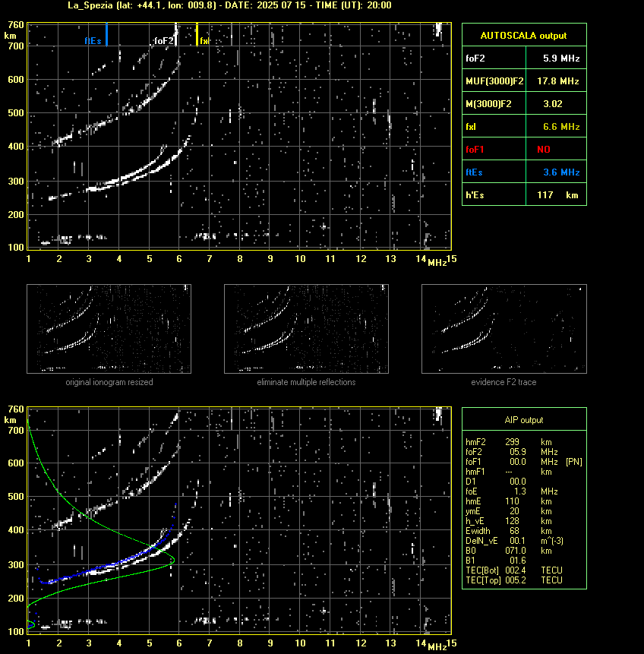Select the AUTOSCALA output table header
The image size is (644, 654).
tap(524, 35)
